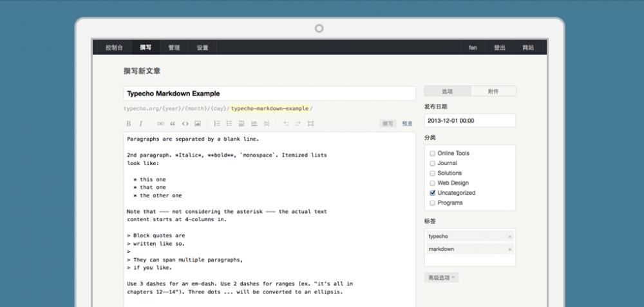Image resolution: width=644 pixels, height=307 pixels.
Task: Visit the 网站 site link
Action: [x=528, y=48]
